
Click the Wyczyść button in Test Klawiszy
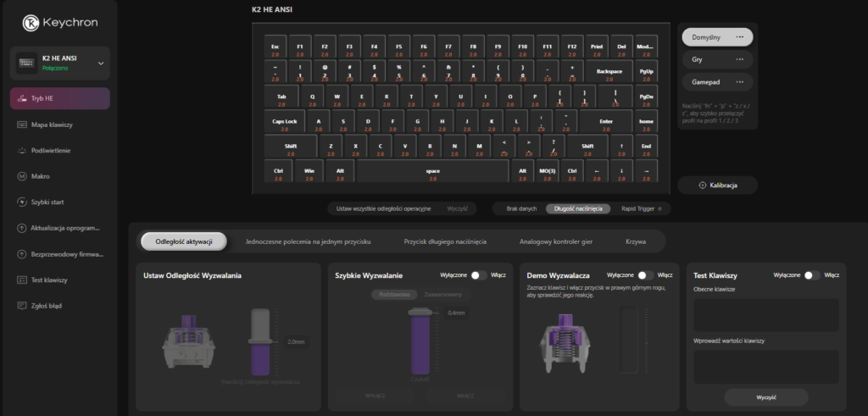pyautogui.click(x=766, y=397)
